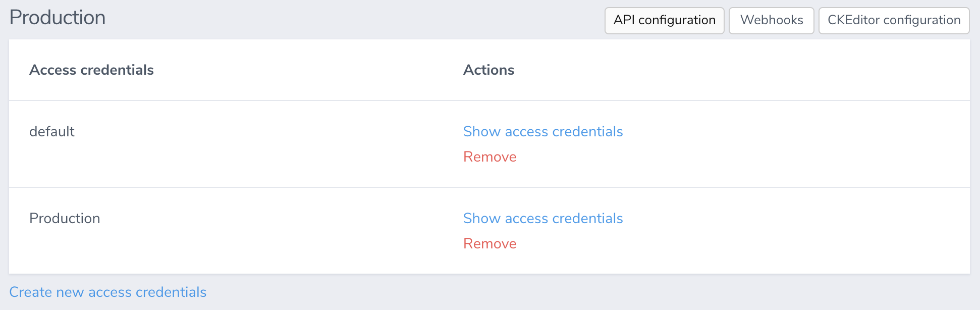Open the API configuration tab

664,21
